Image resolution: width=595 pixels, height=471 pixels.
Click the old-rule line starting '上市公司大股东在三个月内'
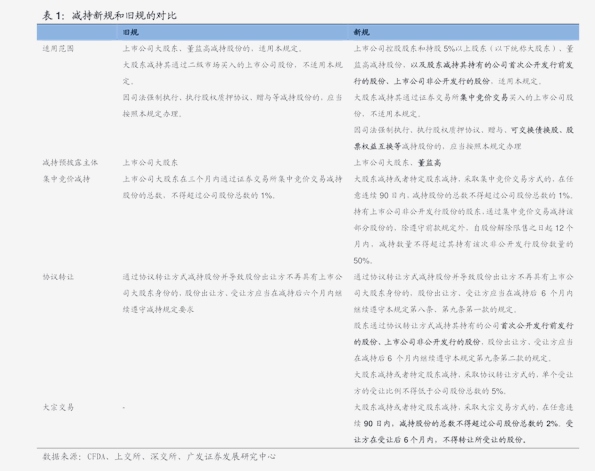click(232, 179)
